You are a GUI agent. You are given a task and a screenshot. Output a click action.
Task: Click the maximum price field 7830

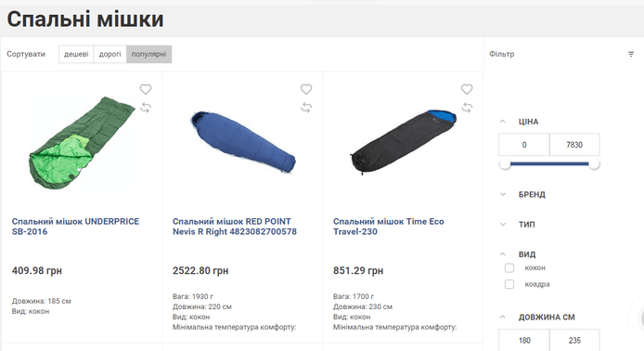574,145
